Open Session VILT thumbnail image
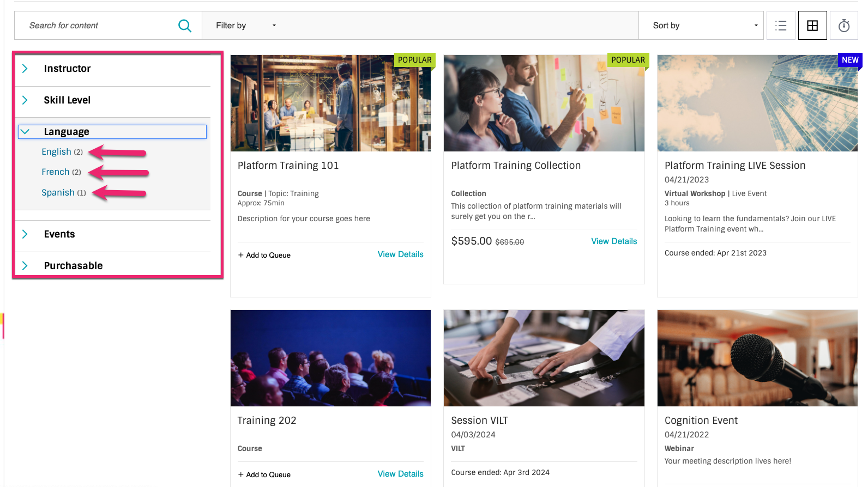The width and height of the screenshot is (868, 487). 544,358
